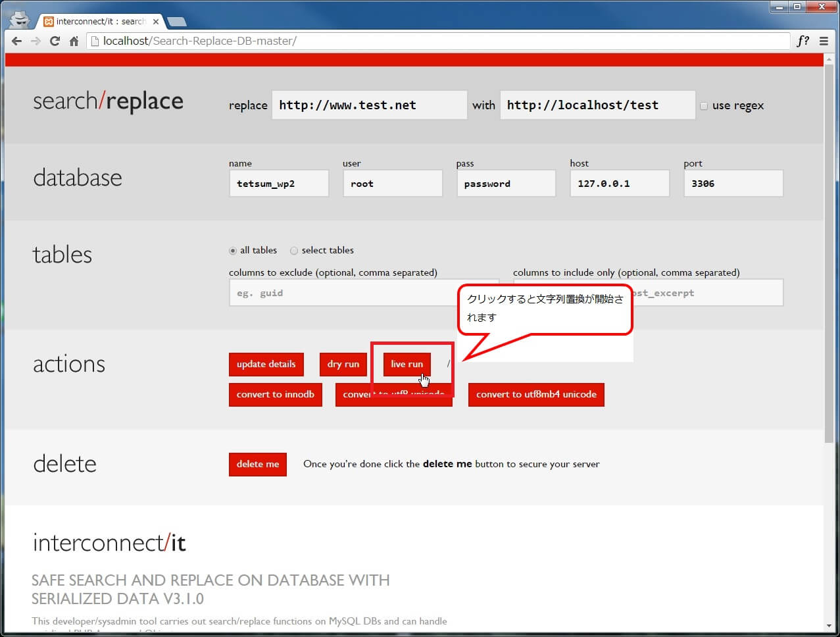
Task: Go to the browser home icon
Action: click(x=74, y=41)
